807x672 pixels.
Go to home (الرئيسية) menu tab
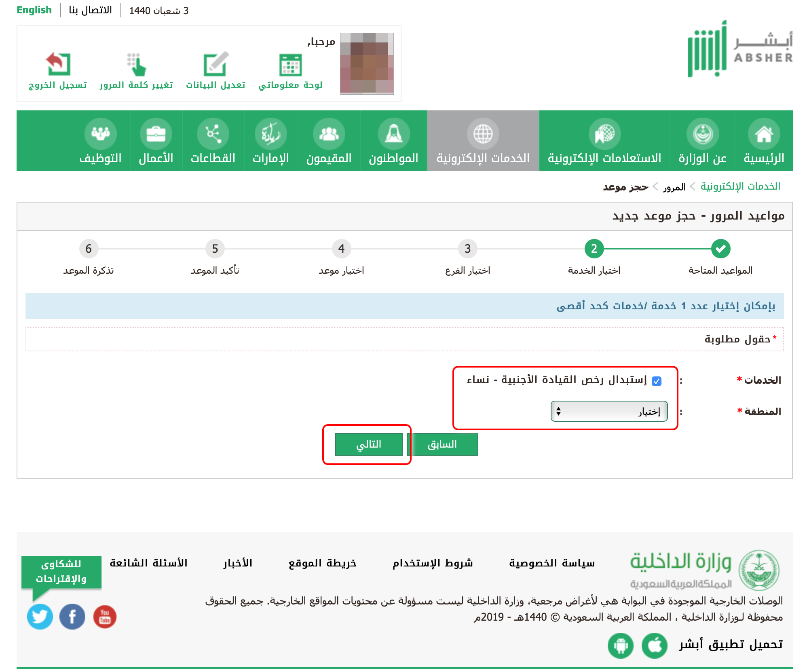coord(764,141)
